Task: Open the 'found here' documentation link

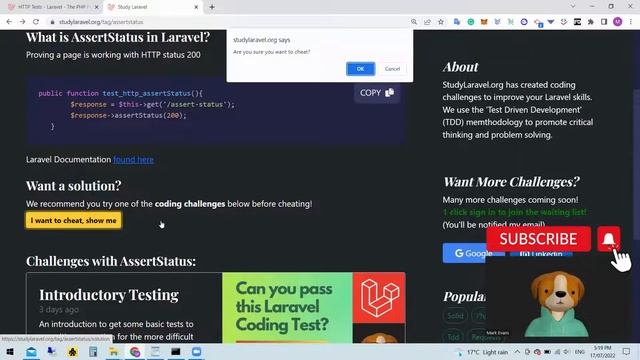Action: (x=133, y=160)
